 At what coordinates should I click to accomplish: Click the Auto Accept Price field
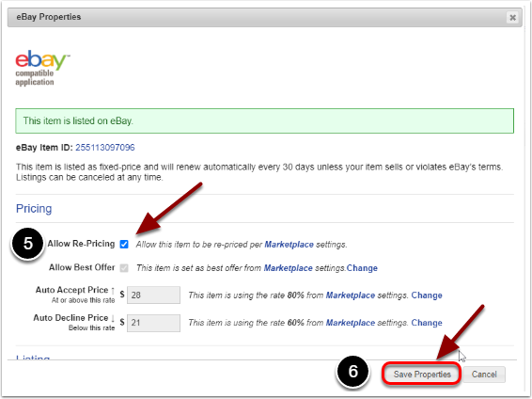(154, 295)
